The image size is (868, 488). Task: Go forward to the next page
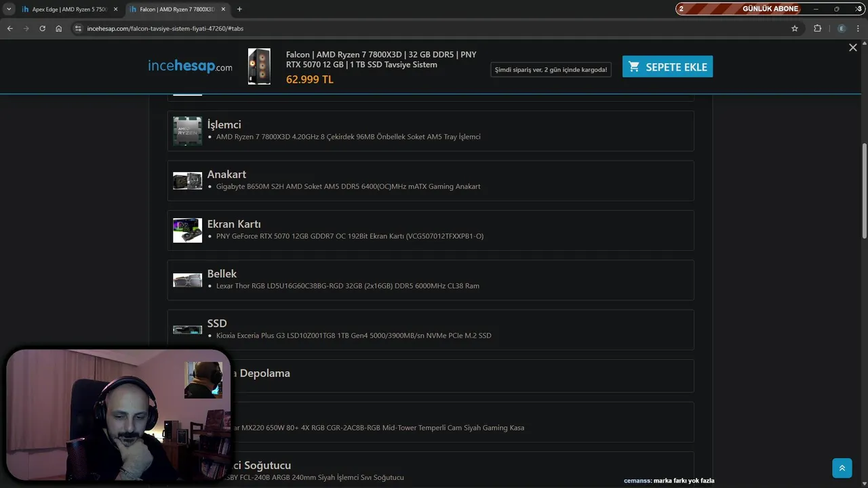click(x=26, y=28)
